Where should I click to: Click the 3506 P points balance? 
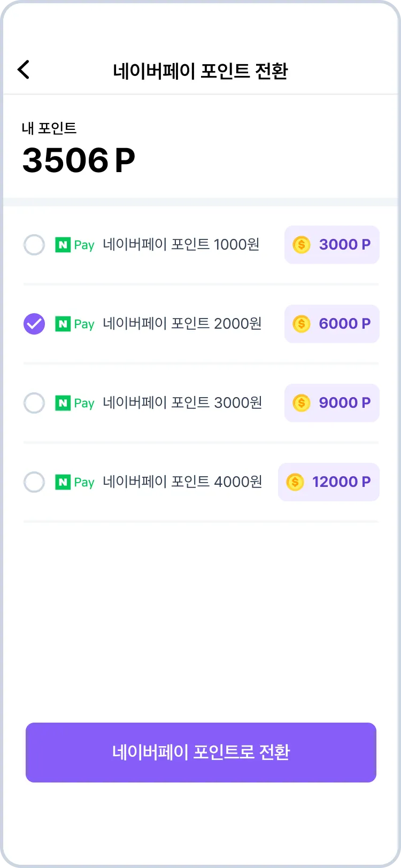coord(79,160)
